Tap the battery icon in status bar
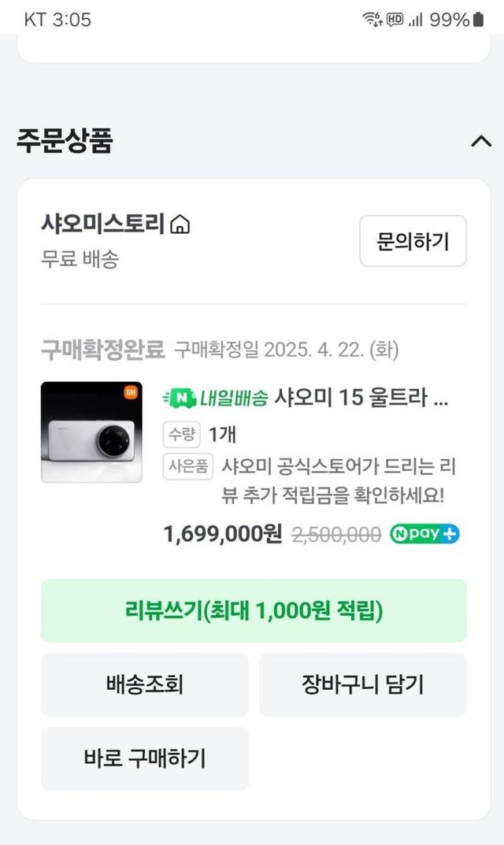 coord(478,20)
